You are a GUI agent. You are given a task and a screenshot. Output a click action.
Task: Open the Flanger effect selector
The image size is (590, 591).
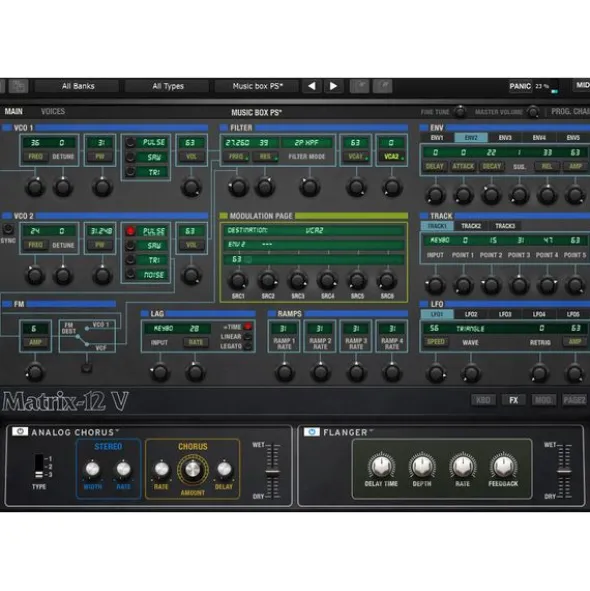pos(348,432)
